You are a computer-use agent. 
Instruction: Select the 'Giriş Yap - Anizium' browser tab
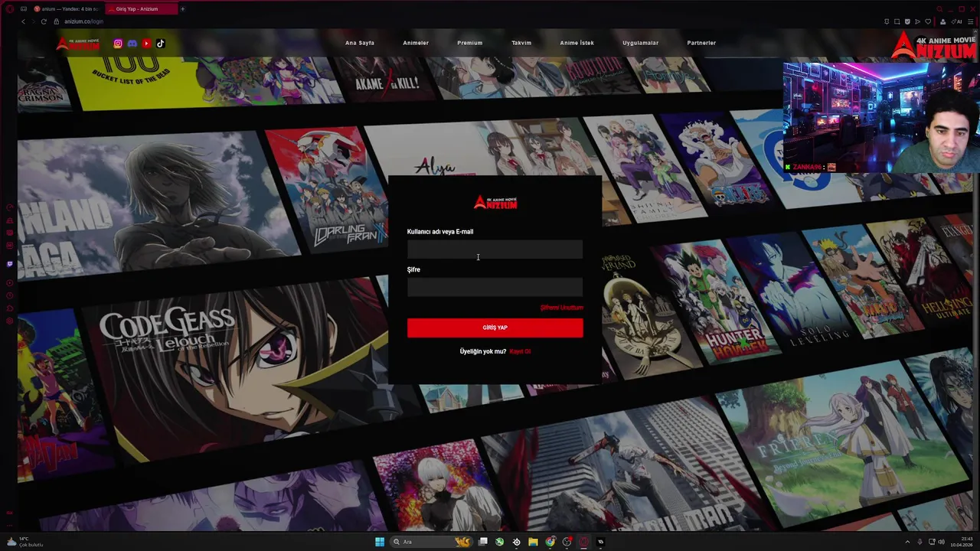click(x=140, y=9)
